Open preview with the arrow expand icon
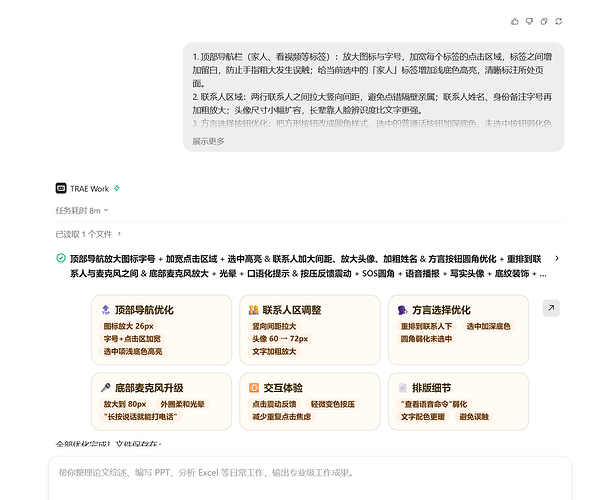 [x=551, y=308]
